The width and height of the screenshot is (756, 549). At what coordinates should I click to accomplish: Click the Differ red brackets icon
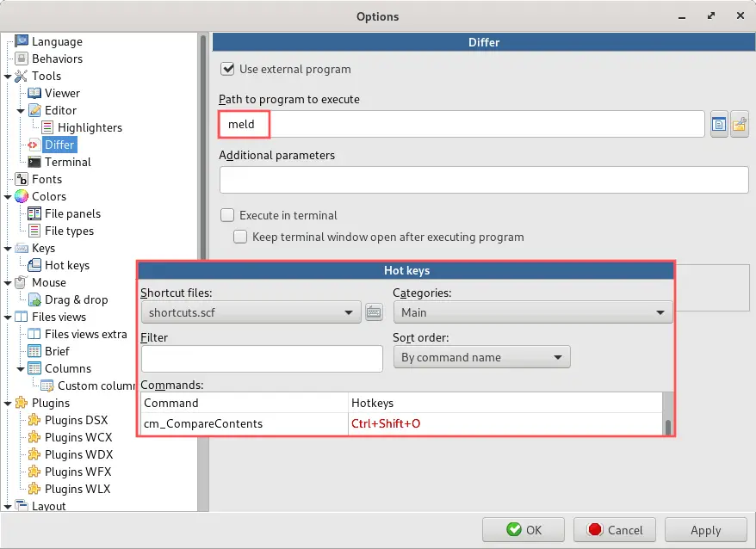pyautogui.click(x=33, y=145)
